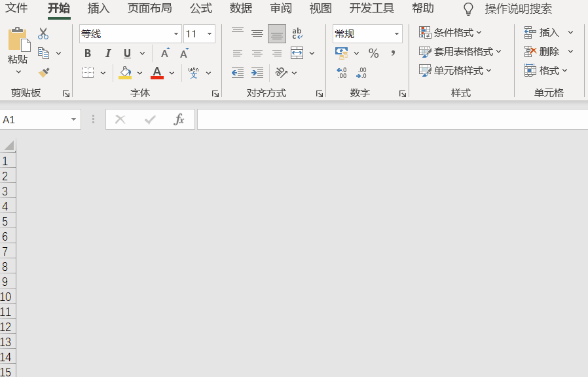Expand the fill color dropdown arrow
Viewport: 588px width, 377px height.
point(139,73)
